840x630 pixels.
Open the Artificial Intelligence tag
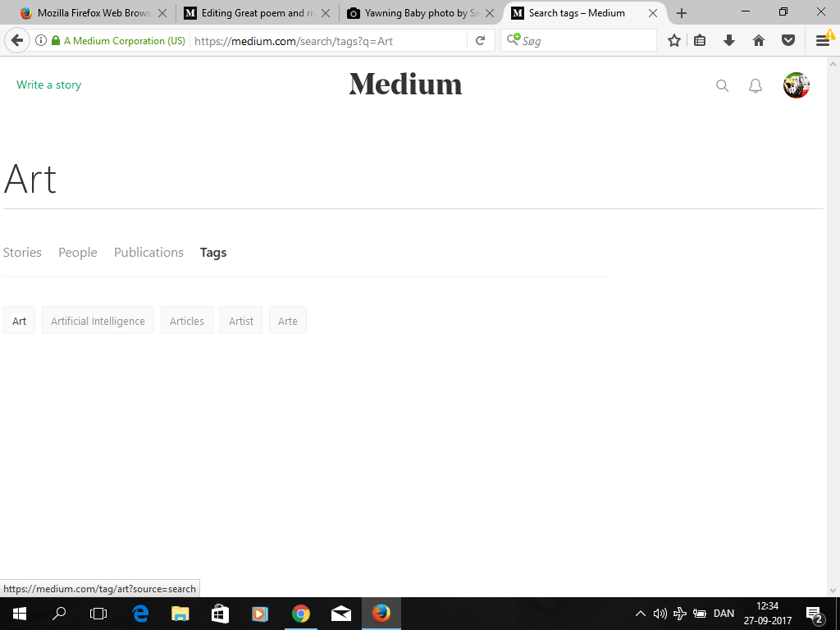pyautogui.click(x=98, y=321)
